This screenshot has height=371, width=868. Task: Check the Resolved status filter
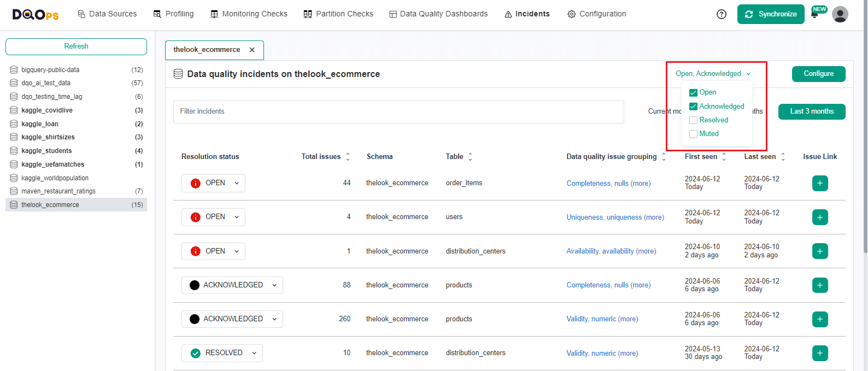[x=693, y=120]
